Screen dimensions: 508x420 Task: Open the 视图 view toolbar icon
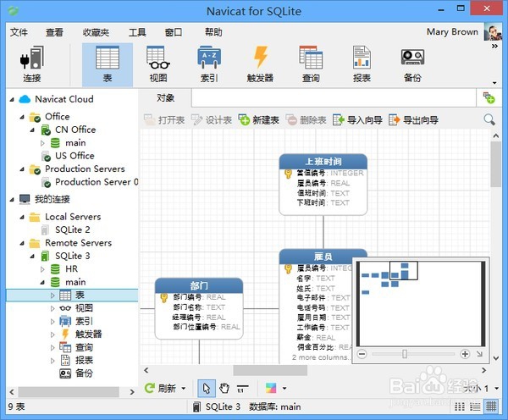pos(158,64)
